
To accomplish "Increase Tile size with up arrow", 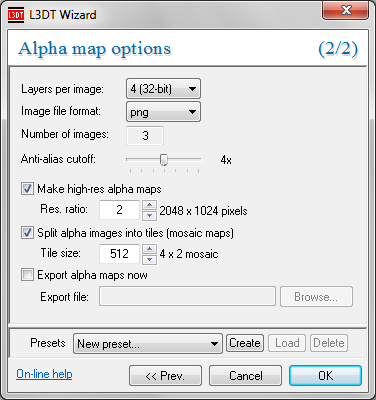I will click(x=149, y=249).
